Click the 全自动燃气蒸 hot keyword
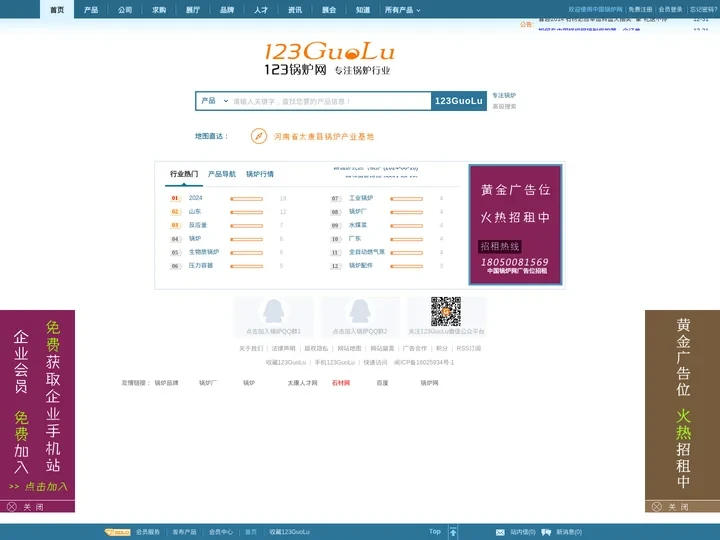The width and height of the screenshot is (720, 540). pyautogui.click(x=367, y=252)
